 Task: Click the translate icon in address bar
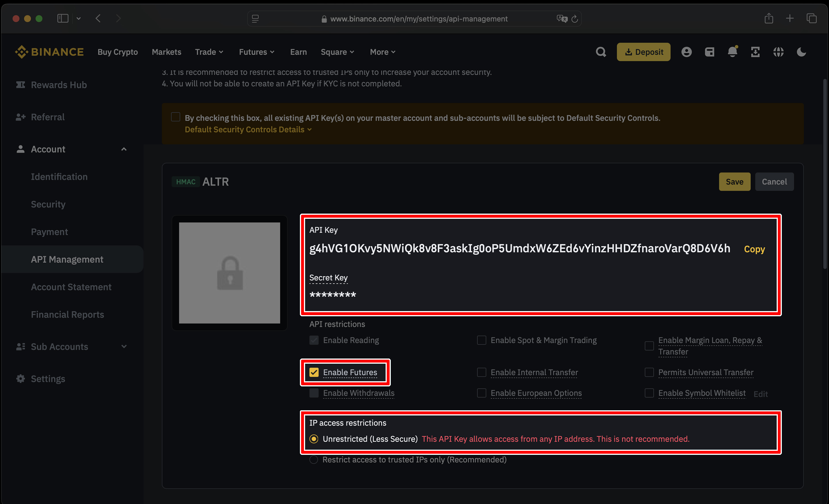click(x=562, y=18)
